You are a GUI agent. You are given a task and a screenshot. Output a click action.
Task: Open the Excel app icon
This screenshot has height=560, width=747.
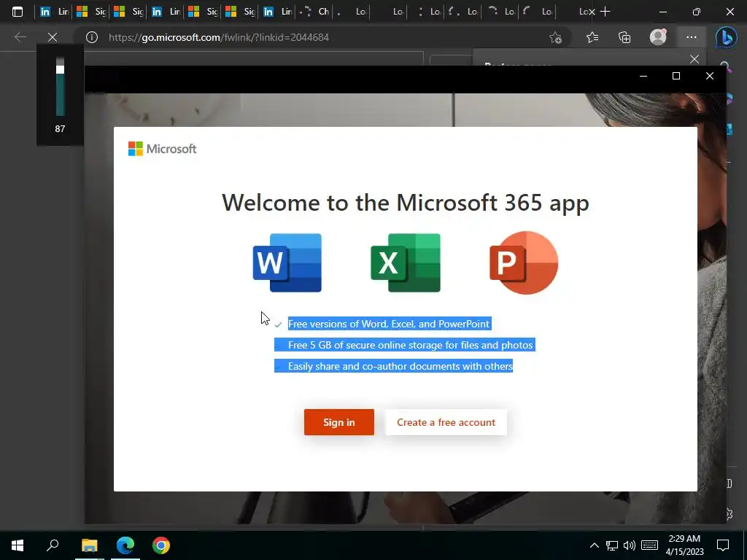pos(406,262)
